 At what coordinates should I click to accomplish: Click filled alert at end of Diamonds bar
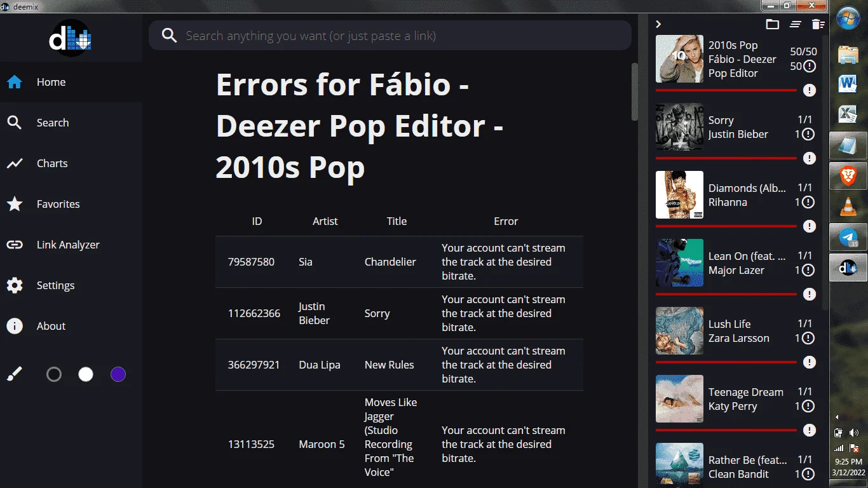(x=810, y=226)
